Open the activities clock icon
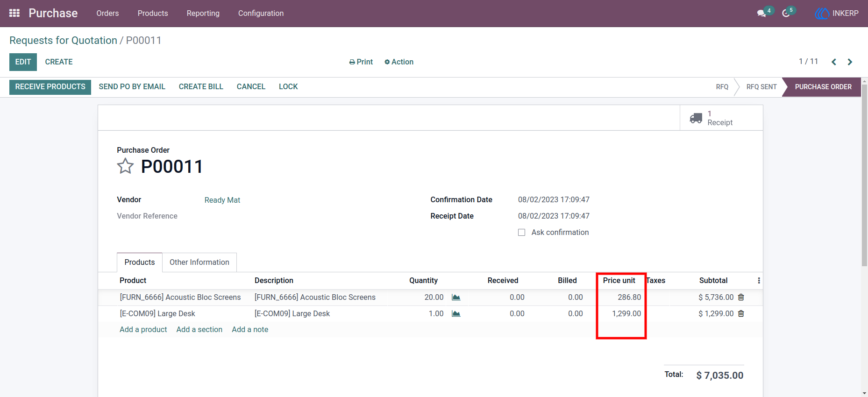The height and width of the screenshot is (397, 868). 786,13
